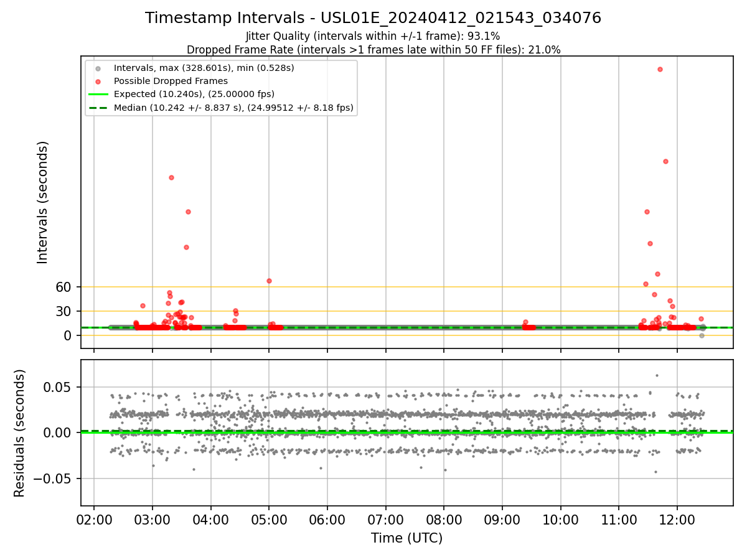
Task: Click the 05:00 tick label
Action: (x=269, y=520)
